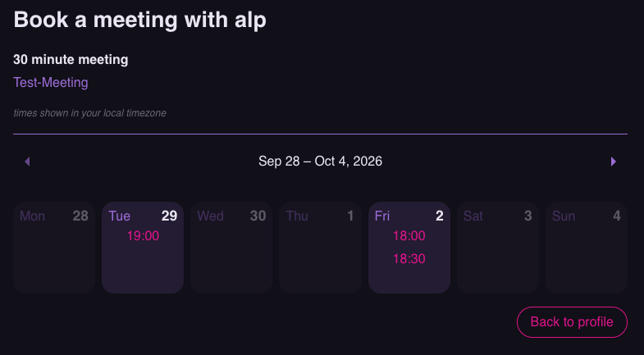644x355 pixels.
Task: Click the Book a meeting with alp heading
Action: coord(140,20)
